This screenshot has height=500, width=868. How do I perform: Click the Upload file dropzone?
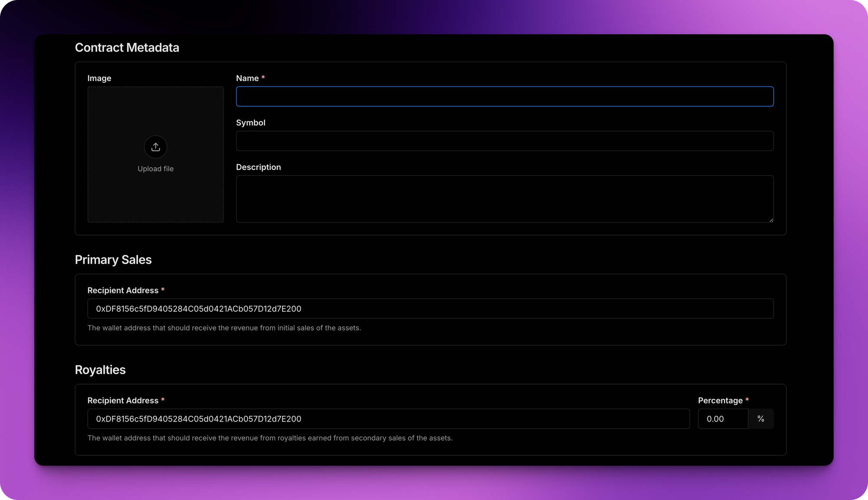click(155, 155)
